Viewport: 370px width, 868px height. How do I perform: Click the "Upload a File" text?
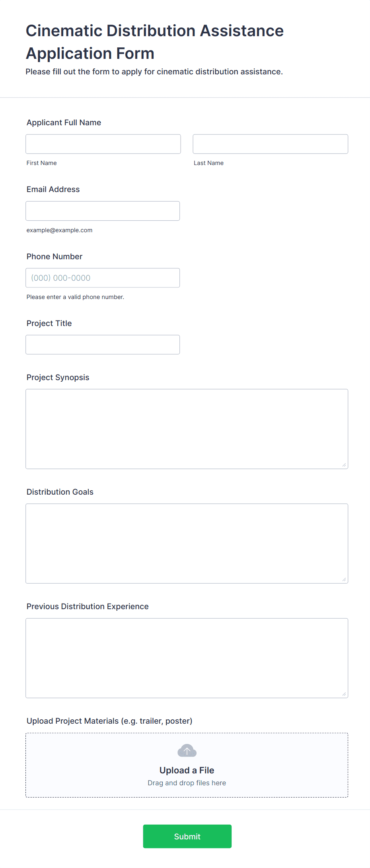(187, 770)
